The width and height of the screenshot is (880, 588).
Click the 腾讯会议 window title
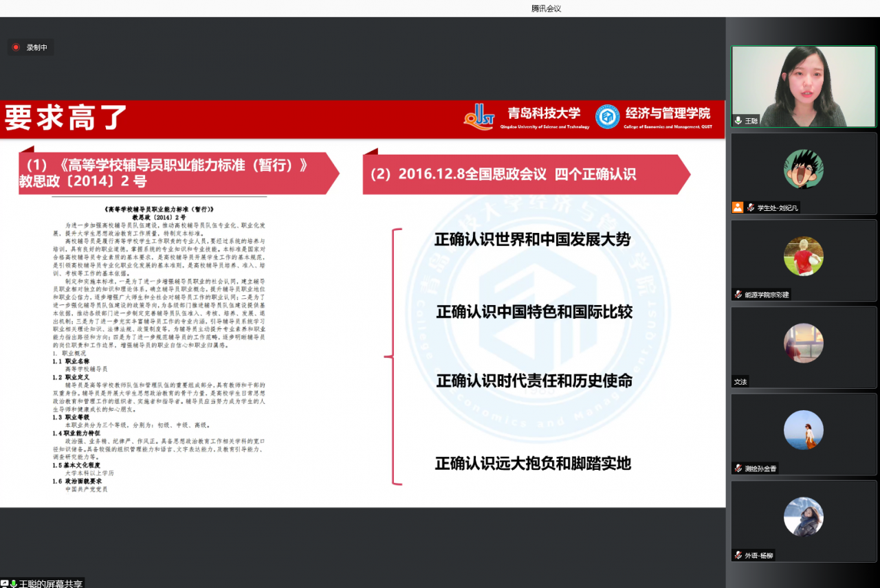coord(546,8)
